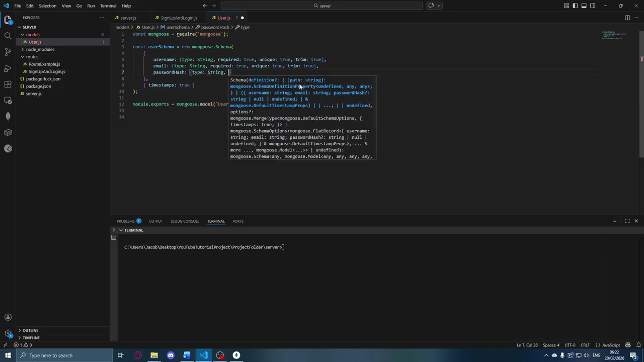
Task: Toggle the secondary side bar visibility
Action: coord(593,6)
